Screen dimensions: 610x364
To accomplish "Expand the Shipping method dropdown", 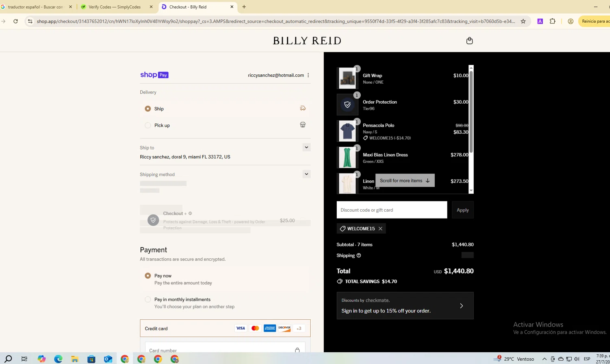I will click(307, 174).
